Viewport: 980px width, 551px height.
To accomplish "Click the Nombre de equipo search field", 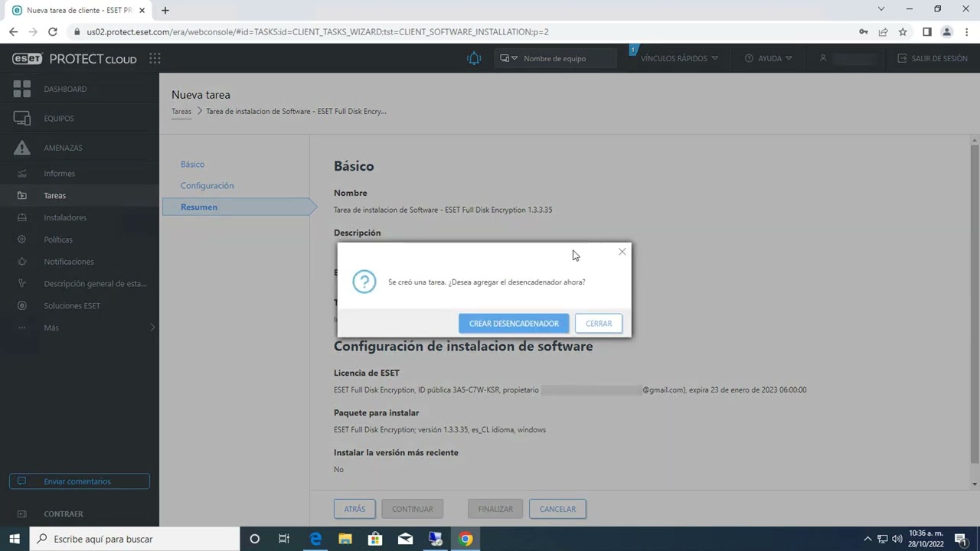I will point(568,59).
